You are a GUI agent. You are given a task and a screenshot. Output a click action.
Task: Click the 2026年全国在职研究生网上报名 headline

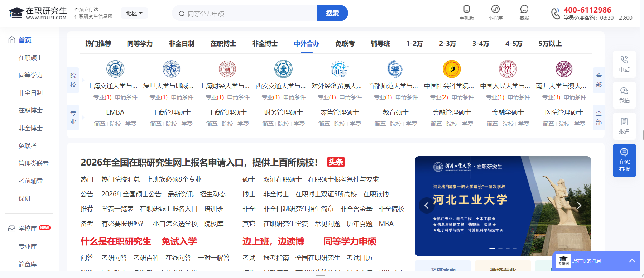click(x=199, y=162)
